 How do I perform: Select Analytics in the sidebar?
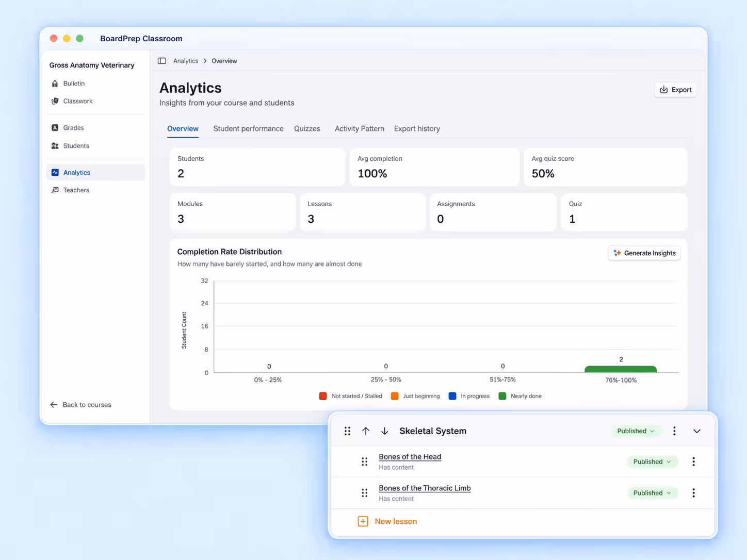coord(96,172)
